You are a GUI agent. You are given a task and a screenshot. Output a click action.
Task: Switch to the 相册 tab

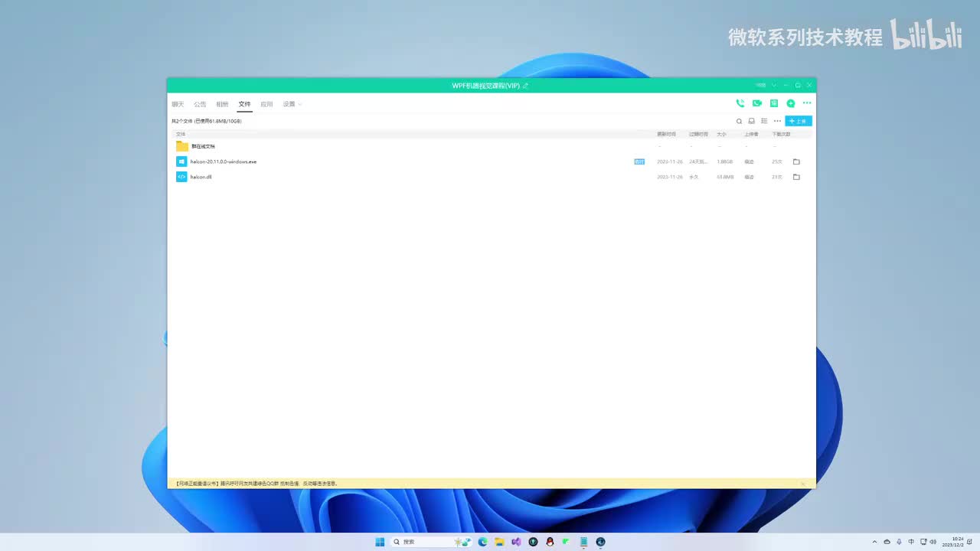222,104
